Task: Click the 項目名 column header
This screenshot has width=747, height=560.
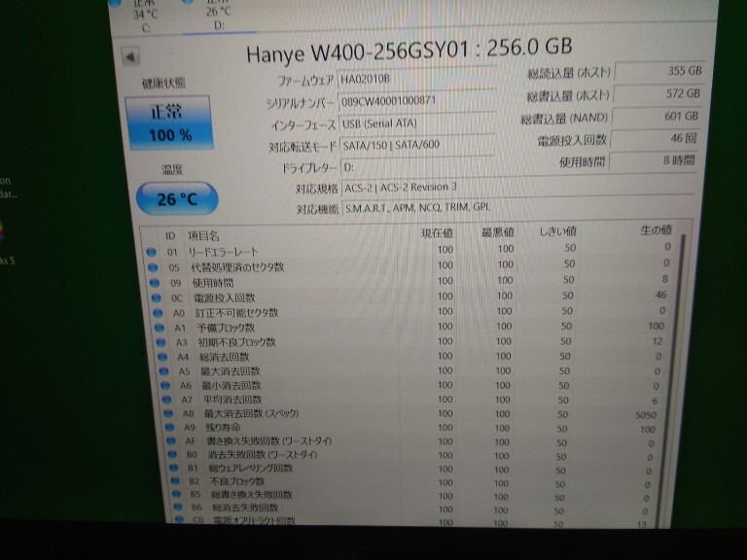Action: pyautogui.click(x=203, y=235)
